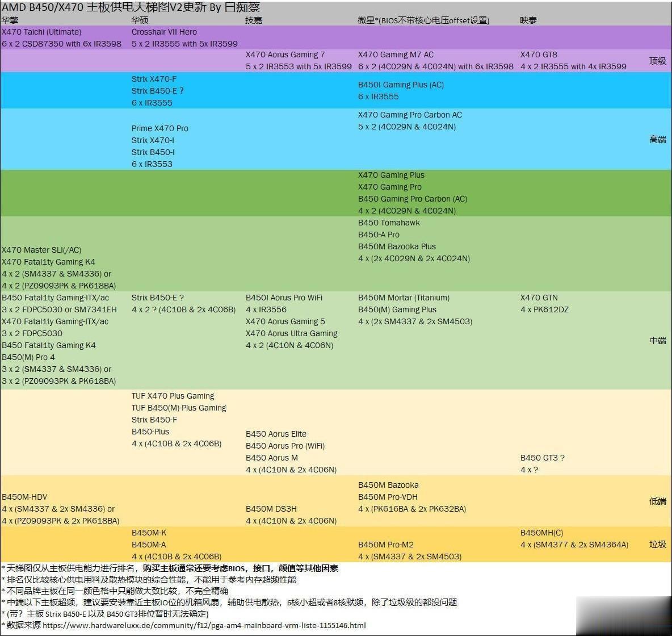The image size is (672, 636).
Task: Click the hardwareluxx.de source URL
Action: click(204, 625)
